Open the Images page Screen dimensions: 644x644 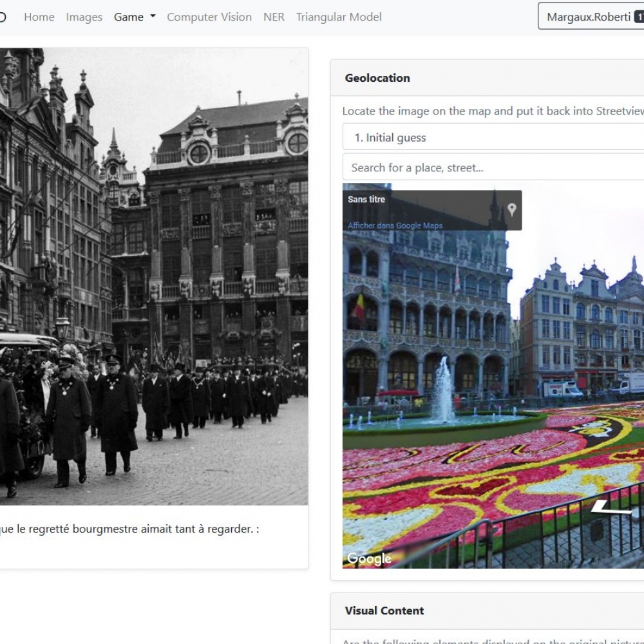tap(84, 17)
